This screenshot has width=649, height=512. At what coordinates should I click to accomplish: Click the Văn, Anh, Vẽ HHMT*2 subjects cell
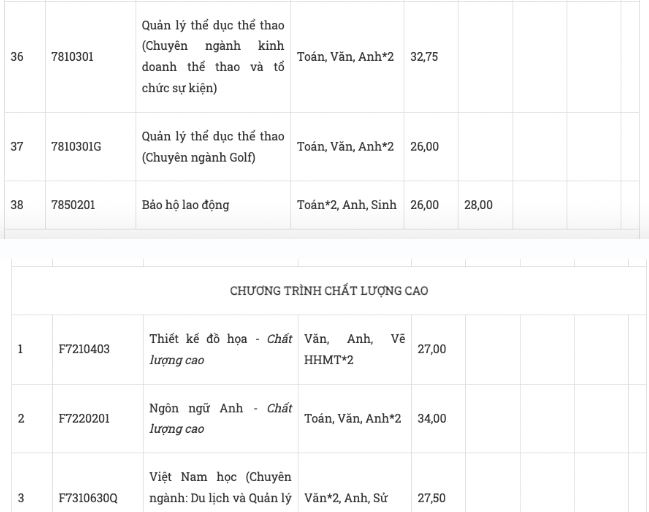point(352,349)
